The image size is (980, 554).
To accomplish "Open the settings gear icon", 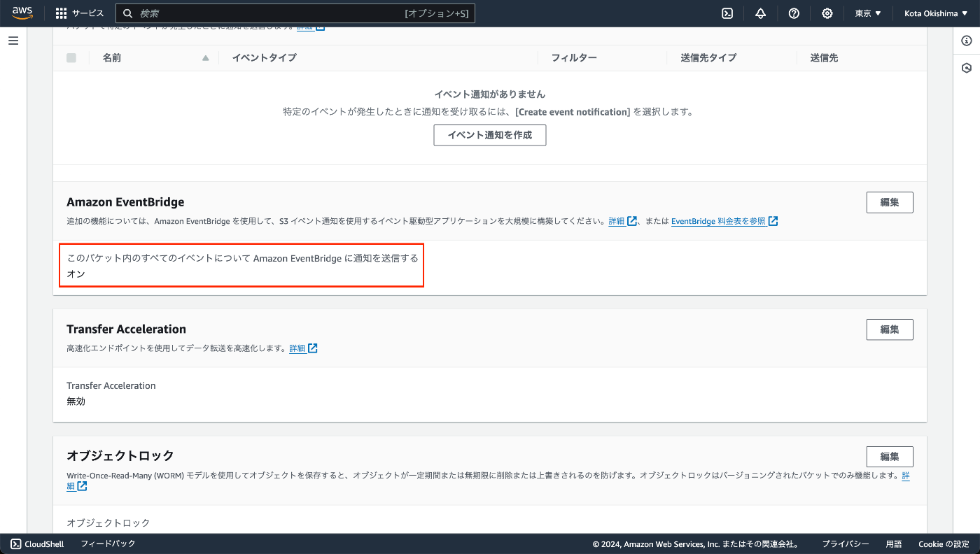I will click(x=827, y=13).
